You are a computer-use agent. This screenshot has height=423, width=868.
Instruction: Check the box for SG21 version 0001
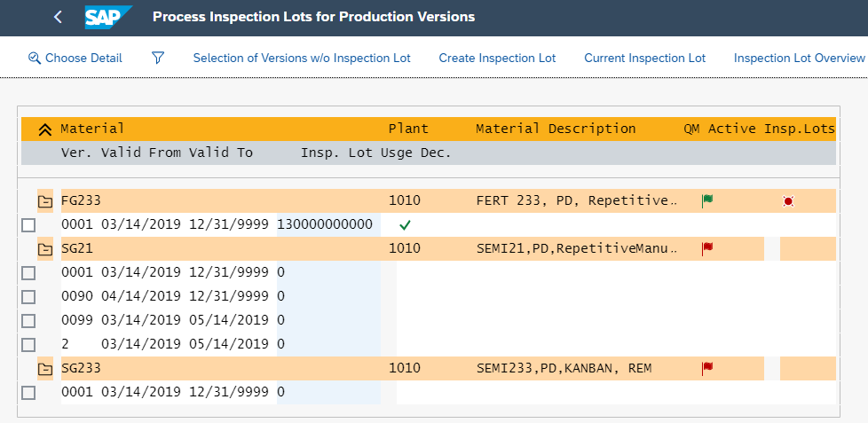tap(28, 273)
